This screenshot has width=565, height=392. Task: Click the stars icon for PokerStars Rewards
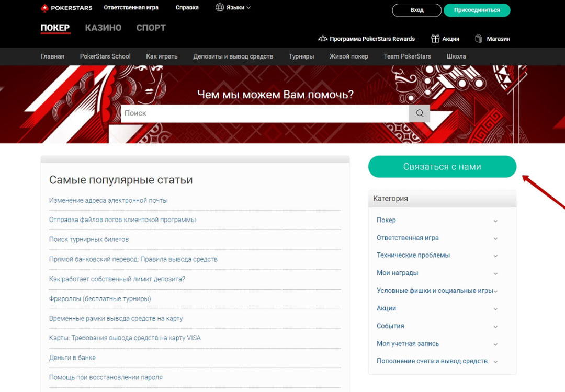tap(322, 39)
